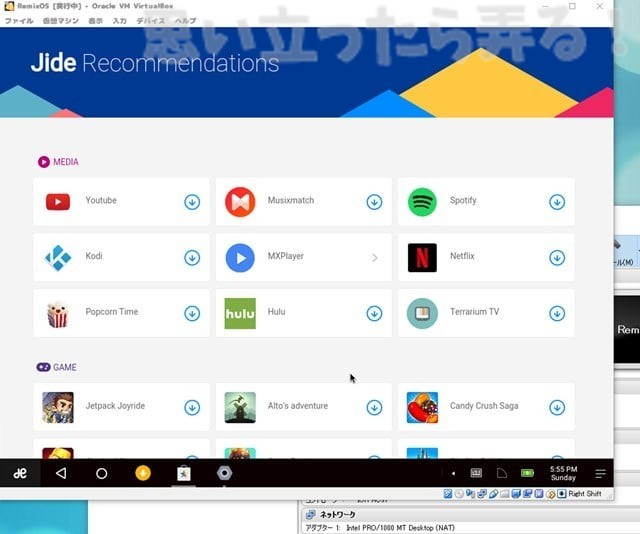Open the Play Store taskbar icon
This screenshot has width=640, height=534.
[x=184, y=473]
